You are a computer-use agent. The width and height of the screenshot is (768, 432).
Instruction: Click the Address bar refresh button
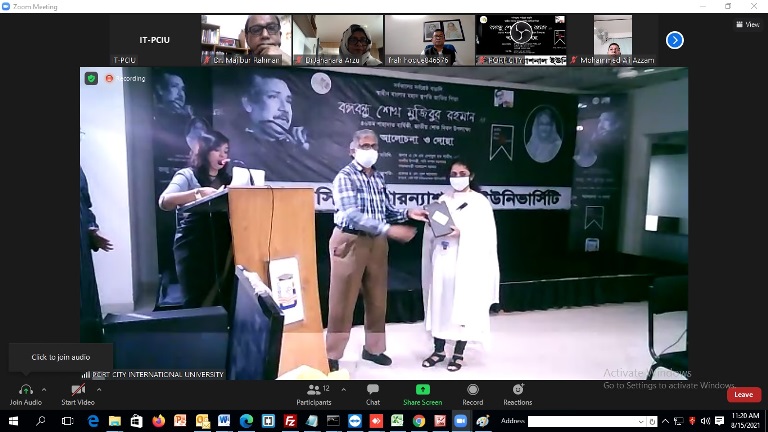[x=652, y=421]
